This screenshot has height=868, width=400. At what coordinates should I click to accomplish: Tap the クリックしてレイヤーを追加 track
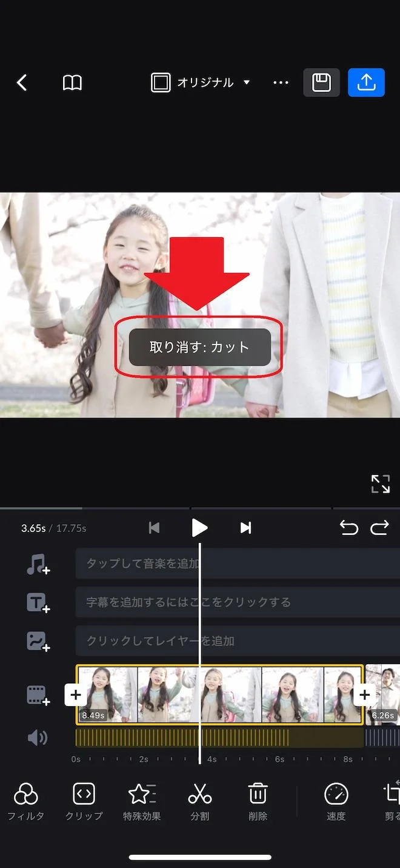pyautogui.click(x=238, y=641)
